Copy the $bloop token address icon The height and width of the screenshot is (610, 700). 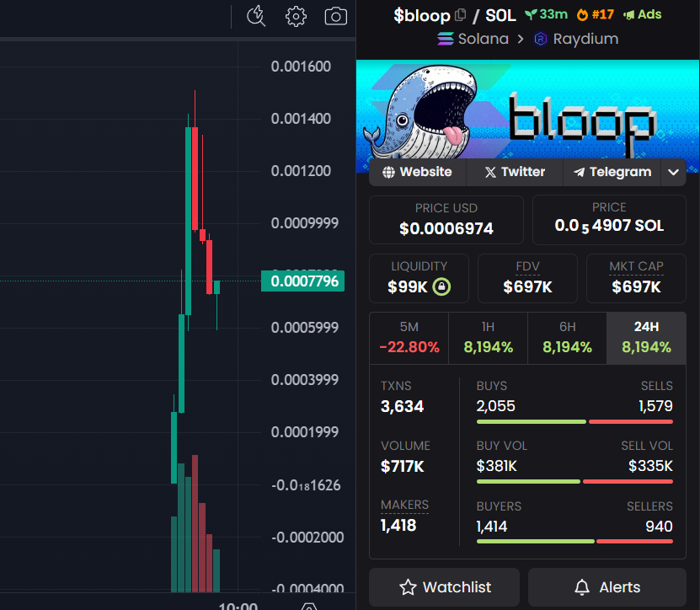(460, 15)
